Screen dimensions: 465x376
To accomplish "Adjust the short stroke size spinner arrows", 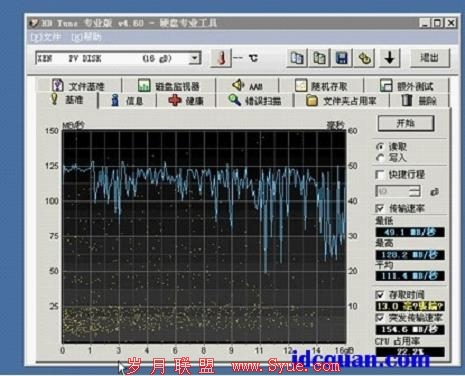I will [415, 191].
